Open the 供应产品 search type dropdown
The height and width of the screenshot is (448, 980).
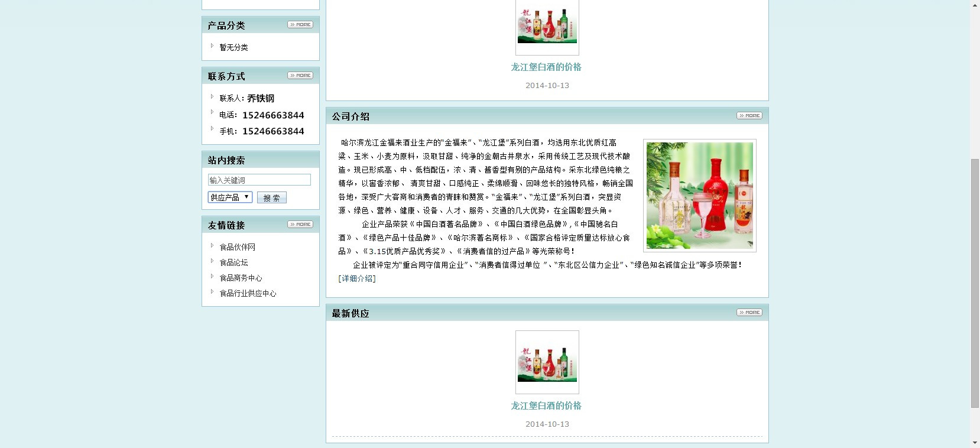point(230,197)
